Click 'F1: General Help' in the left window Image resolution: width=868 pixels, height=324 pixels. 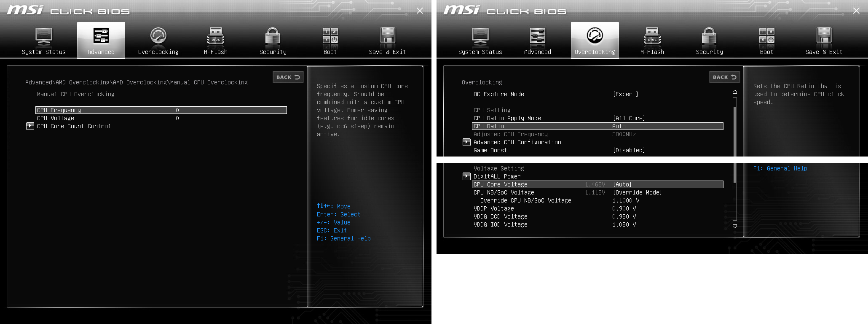click(x=344, y=238)
